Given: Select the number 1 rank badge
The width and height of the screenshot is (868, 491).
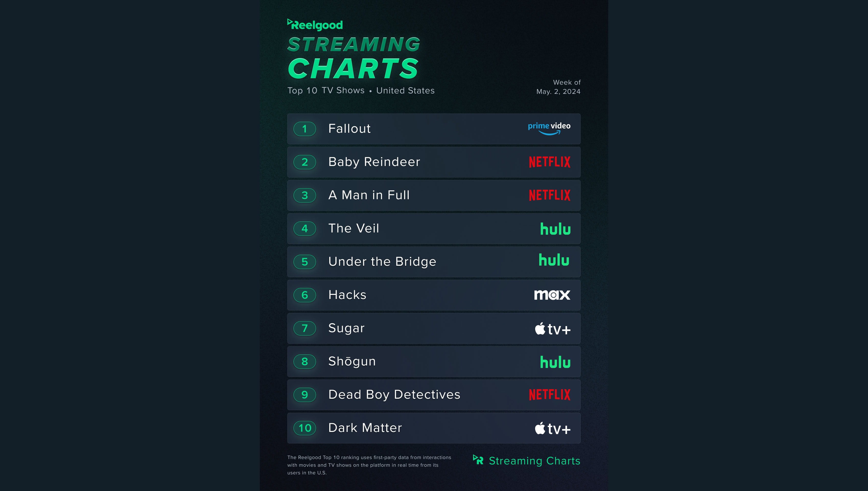Looking at the screenshot, I should [304, 129].
